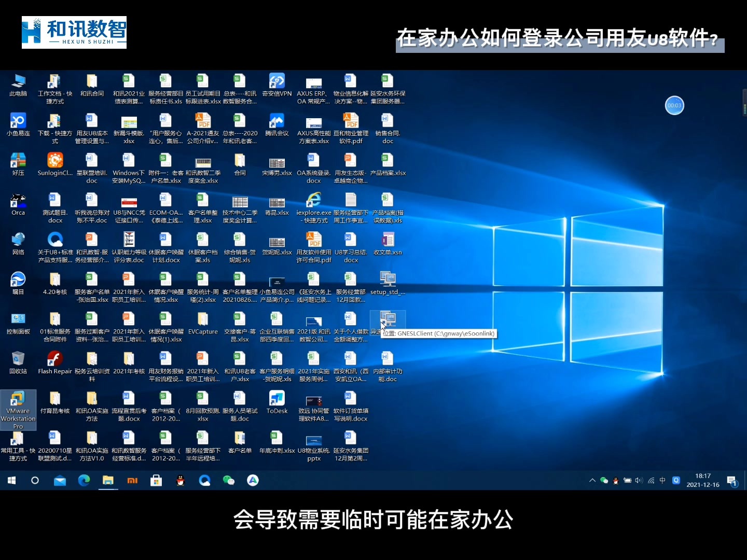
Task: Open the 客户名单 folder icon
Action: [240, 442]
